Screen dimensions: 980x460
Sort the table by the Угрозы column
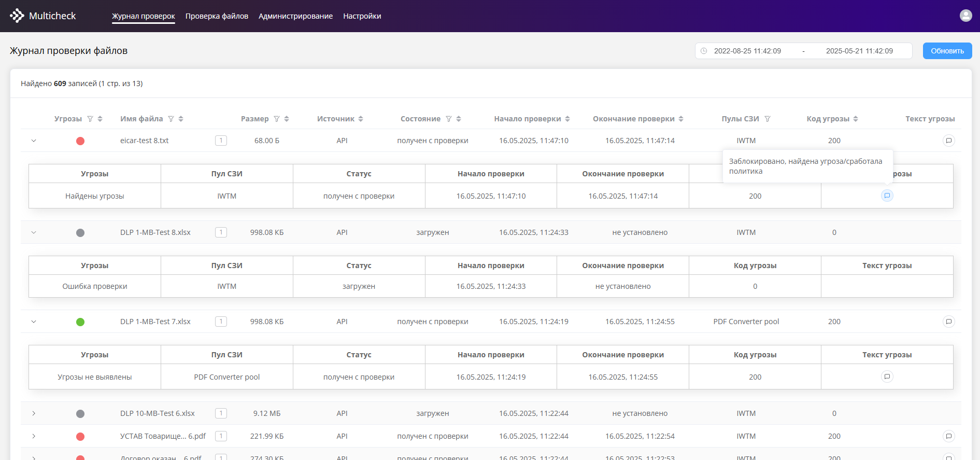pyautogui.click(x=100, y=119)
